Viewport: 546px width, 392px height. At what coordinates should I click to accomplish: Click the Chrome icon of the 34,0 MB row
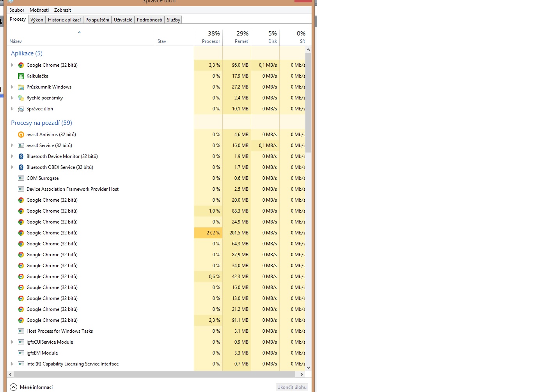pos(21,266)
